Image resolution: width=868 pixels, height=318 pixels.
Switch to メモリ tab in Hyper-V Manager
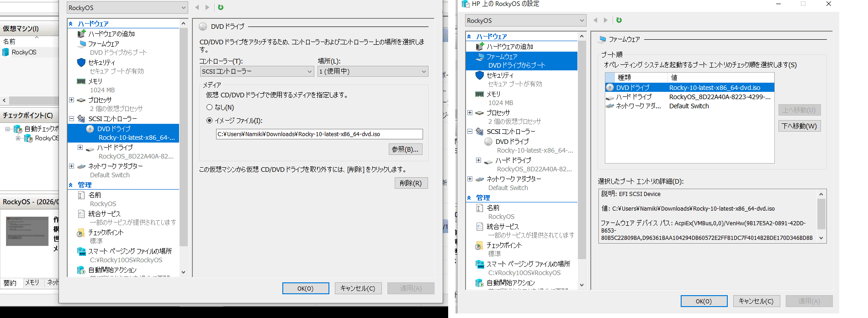[32, 283]
